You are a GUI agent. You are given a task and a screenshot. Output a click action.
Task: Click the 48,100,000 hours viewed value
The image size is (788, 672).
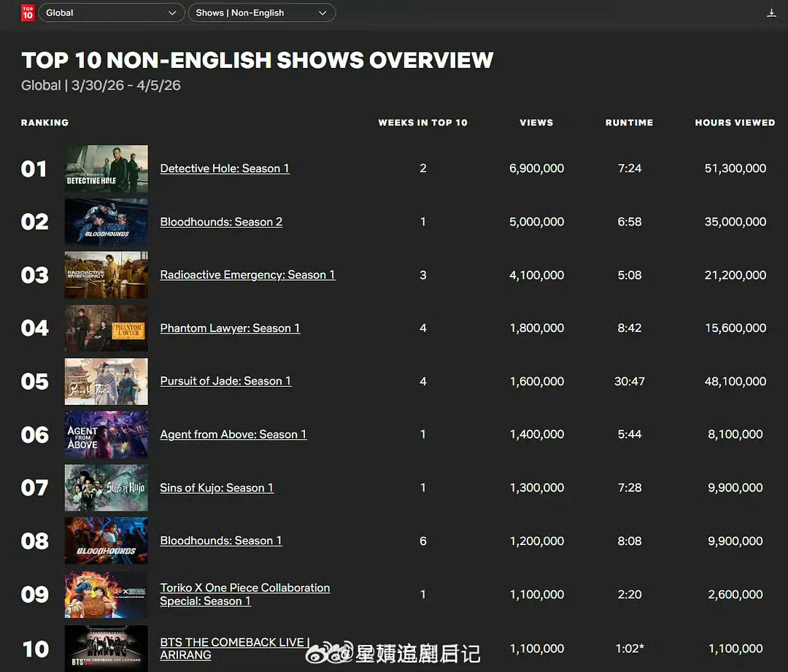coord(735,382)
